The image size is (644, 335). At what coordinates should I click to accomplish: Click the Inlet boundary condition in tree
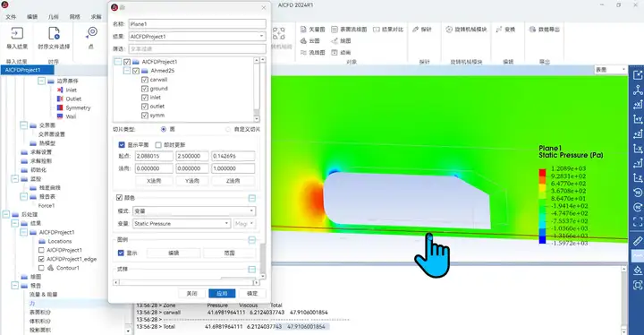pyautogui.click(x=71, y=90)
